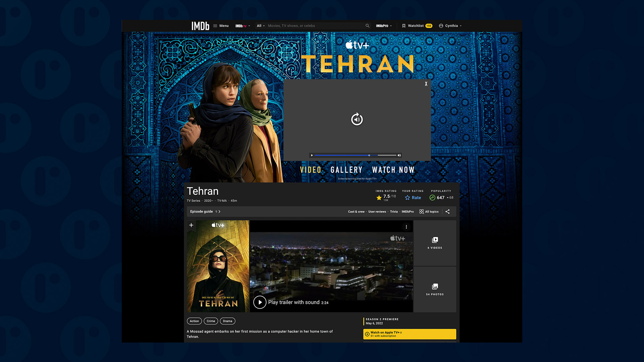The image size is (644, 362).
Task: Open the 6 Videos tile
Action: coord(435,243)
